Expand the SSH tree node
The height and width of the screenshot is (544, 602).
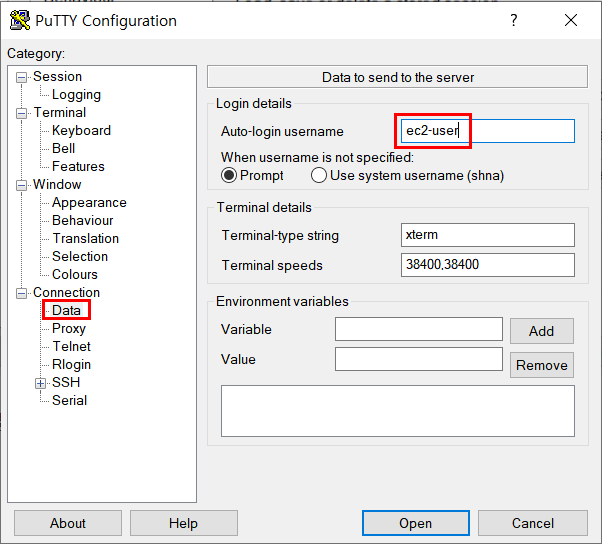[40, 383]
